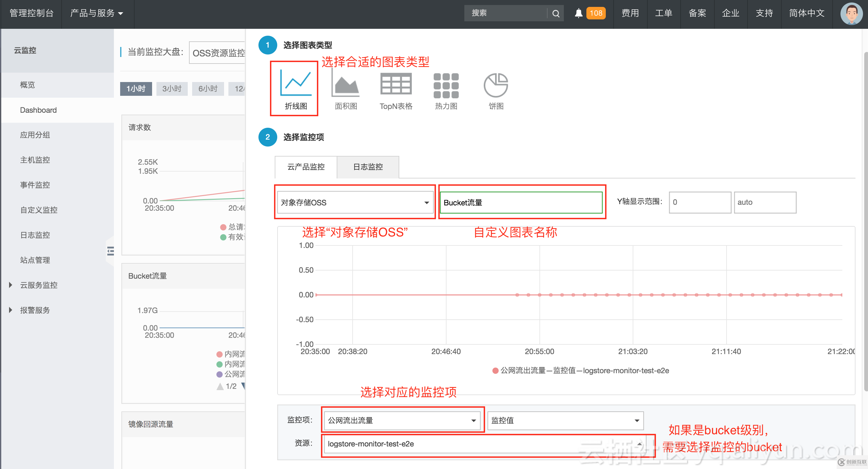Open the 公网流出流量 monitoring item dropdown

click(402, 420)
